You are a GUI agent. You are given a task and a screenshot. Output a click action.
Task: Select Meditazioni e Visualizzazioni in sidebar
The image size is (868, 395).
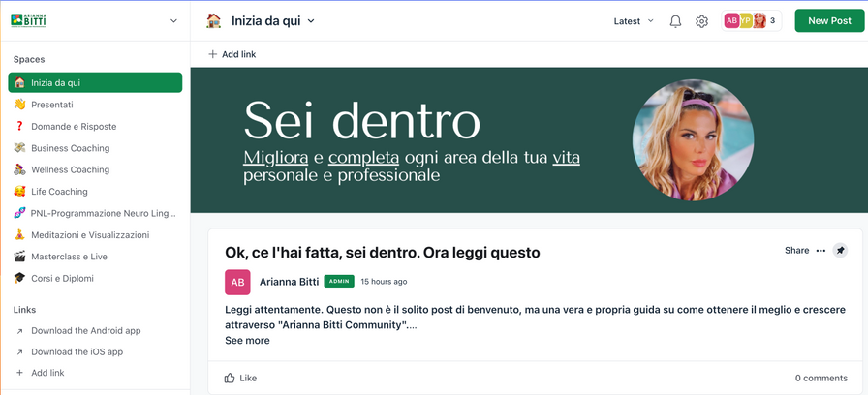pyautogui.click(x=90, y=235)
